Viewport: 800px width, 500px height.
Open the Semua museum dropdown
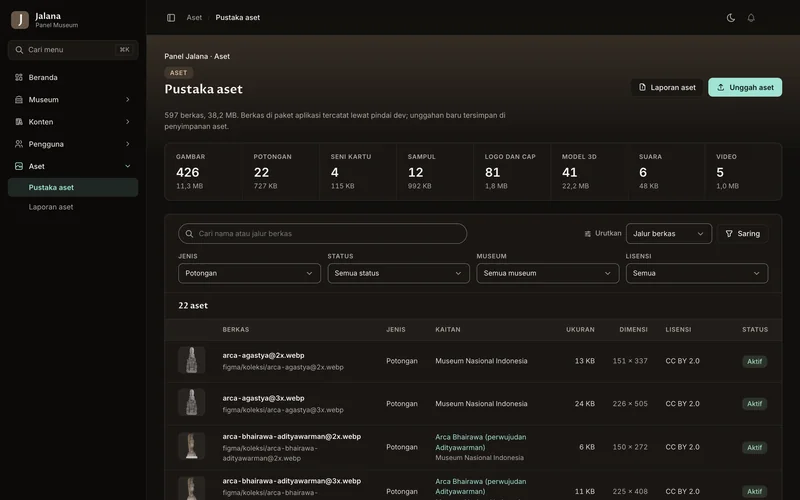point(547,273)
